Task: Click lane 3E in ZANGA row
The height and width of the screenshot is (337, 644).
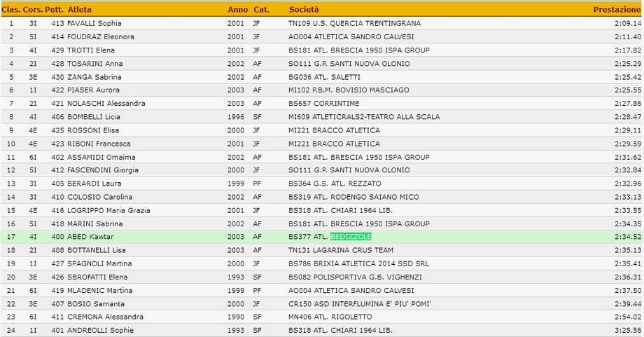Action: click(x=33, y=77)
